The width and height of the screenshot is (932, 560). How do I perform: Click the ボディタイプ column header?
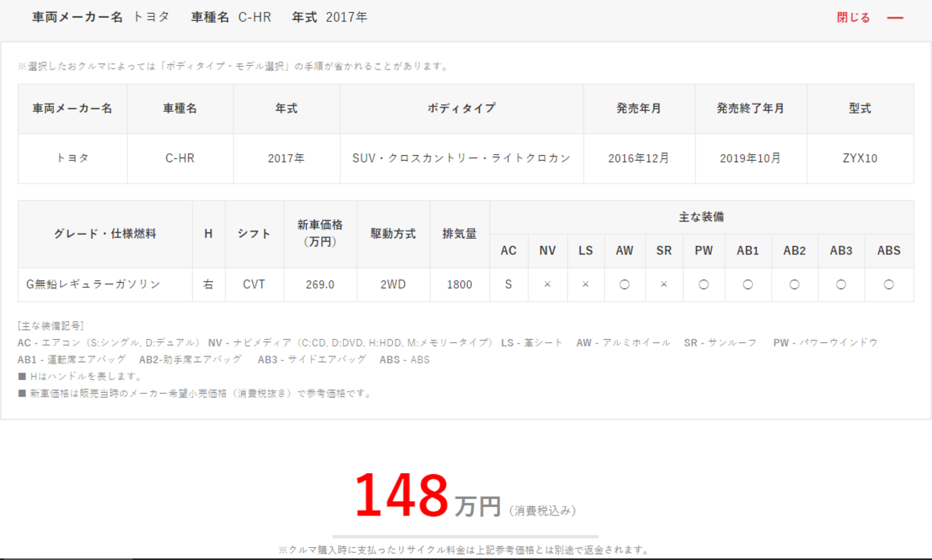[462, 109]
